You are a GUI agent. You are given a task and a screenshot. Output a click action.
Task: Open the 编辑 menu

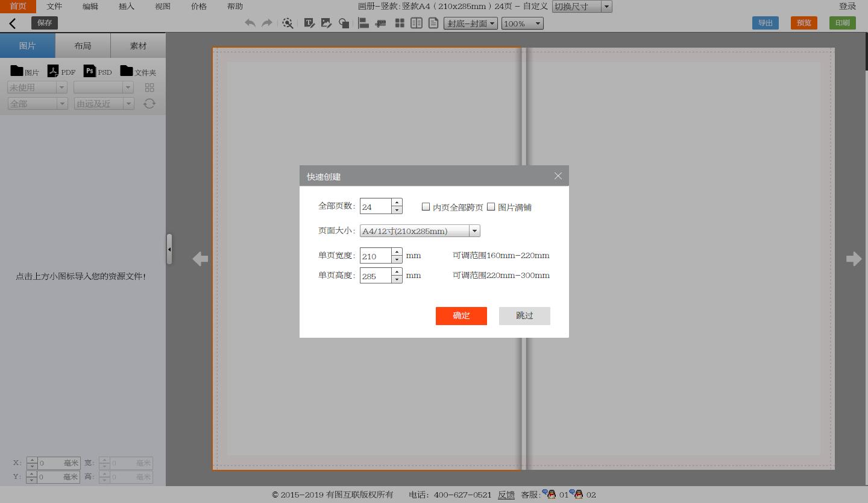coord(90,6)
